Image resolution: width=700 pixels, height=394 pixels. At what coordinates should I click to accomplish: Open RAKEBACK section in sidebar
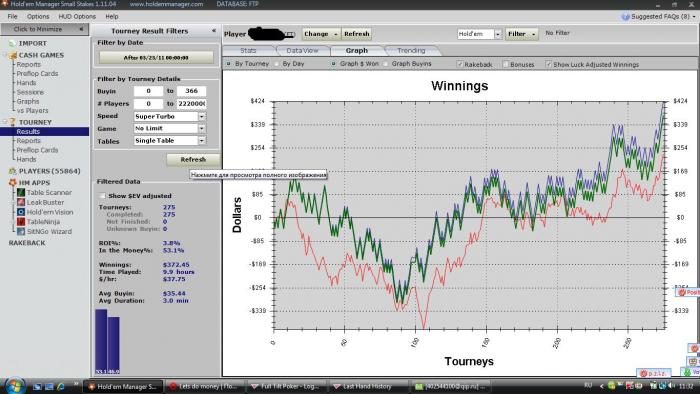click(27, 243)
